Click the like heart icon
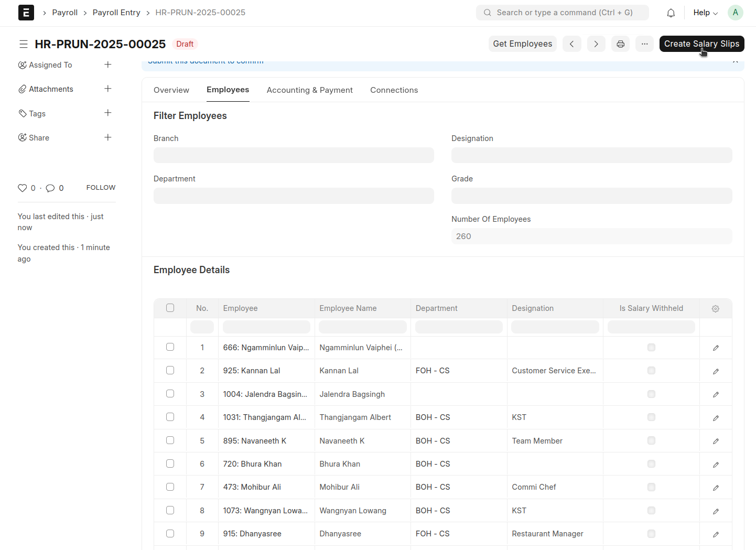Image resolution: width=756 pixels, height=550 pixels. [23, 188]
